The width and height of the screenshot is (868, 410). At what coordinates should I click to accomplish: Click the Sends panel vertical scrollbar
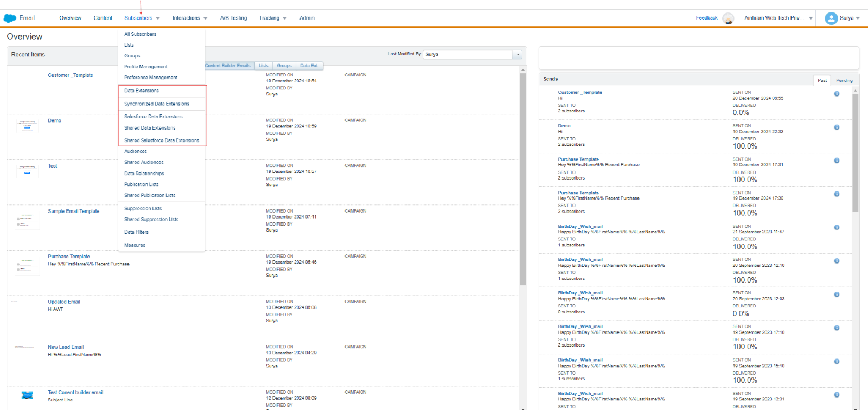[x=856, y=152]
